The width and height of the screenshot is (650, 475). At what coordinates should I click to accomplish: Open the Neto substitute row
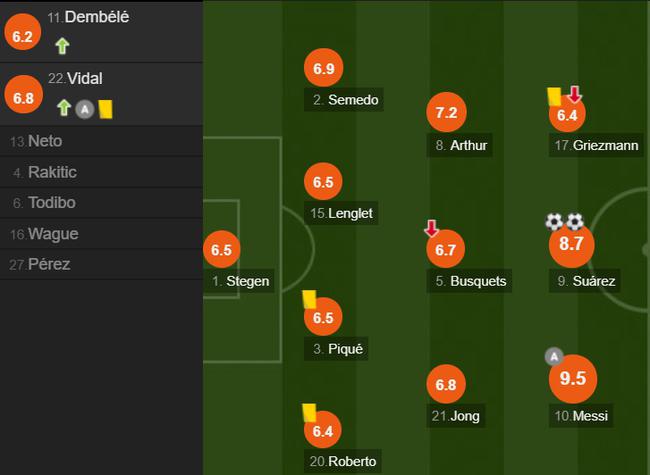[102, 141]
